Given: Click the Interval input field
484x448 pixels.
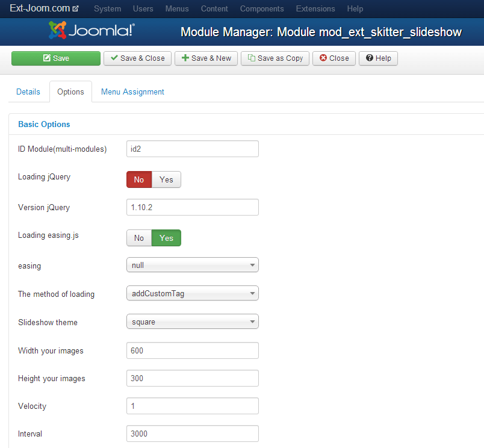Looking at the screenshot, I should click(x=193, y=434).
